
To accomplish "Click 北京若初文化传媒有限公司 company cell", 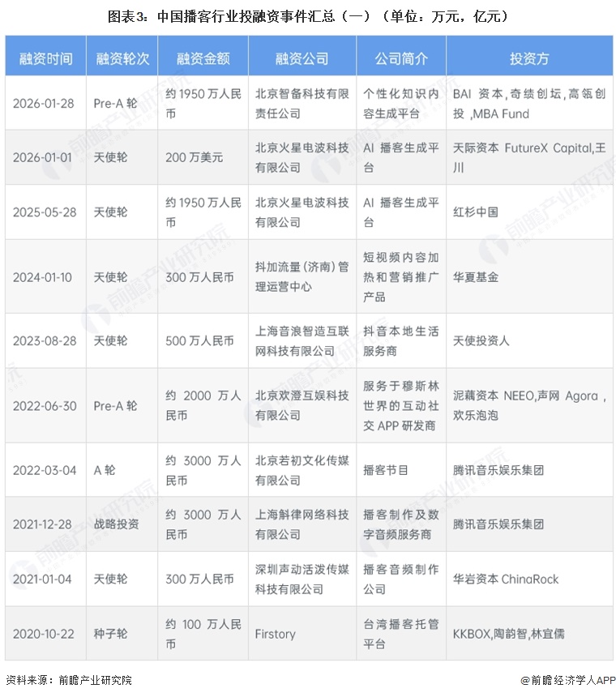I will tap(302, 470).
